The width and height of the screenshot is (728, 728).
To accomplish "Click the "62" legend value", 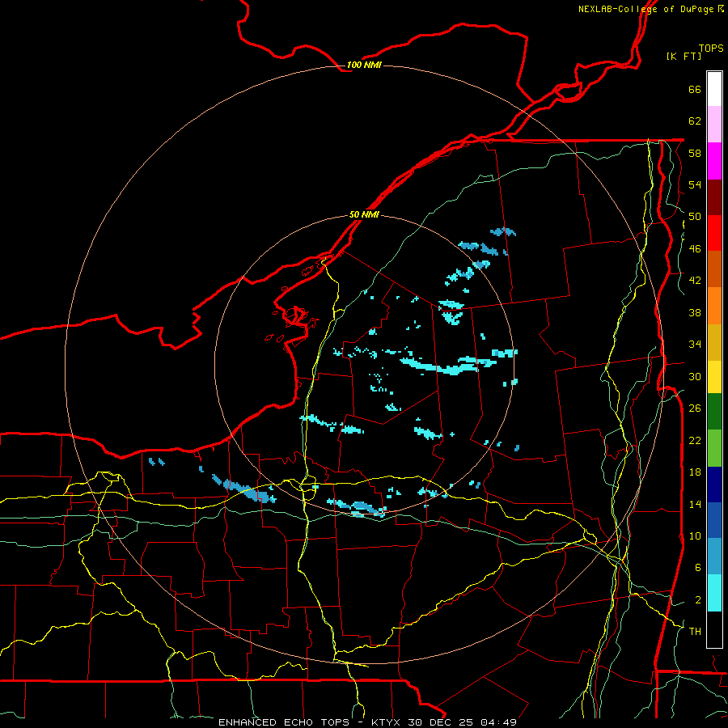I will coord(695,121).
